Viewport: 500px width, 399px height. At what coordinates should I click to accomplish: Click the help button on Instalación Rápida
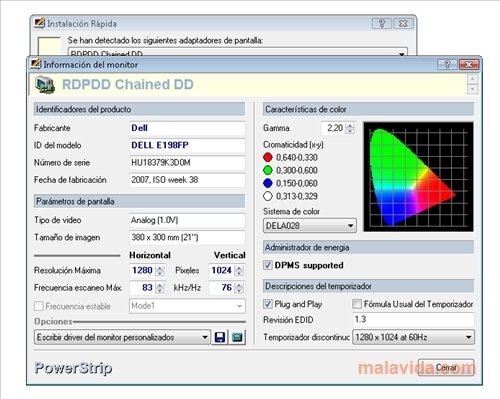point(382,23)
